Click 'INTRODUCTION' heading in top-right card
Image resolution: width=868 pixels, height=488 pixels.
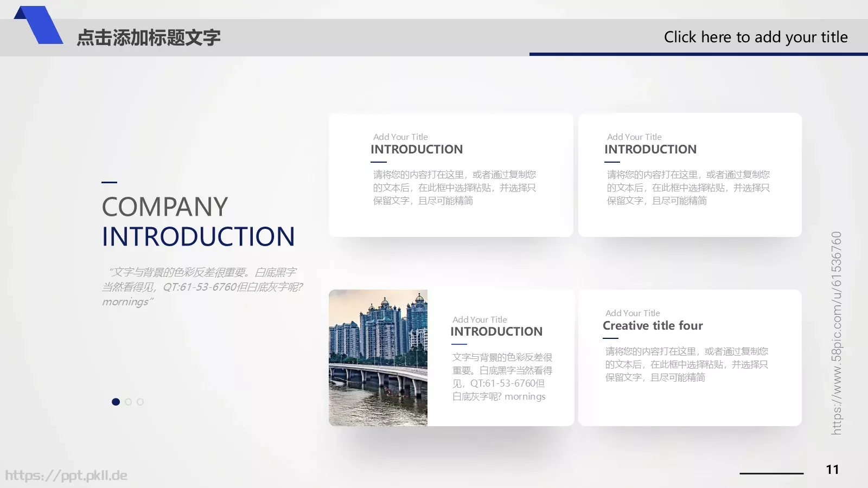pos(650,149)
